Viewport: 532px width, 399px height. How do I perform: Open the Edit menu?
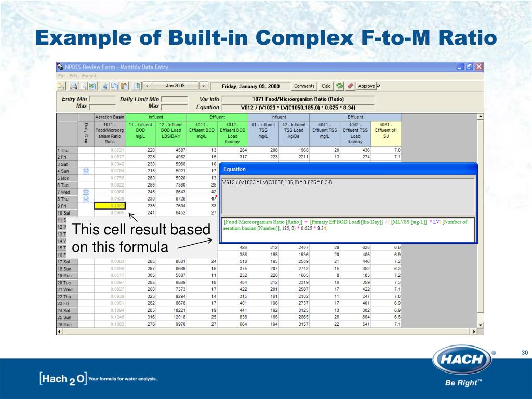click(74, 76)
